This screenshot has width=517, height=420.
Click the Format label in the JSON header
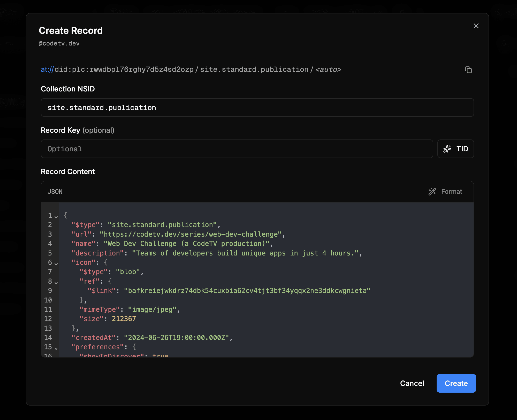[452, 191]
